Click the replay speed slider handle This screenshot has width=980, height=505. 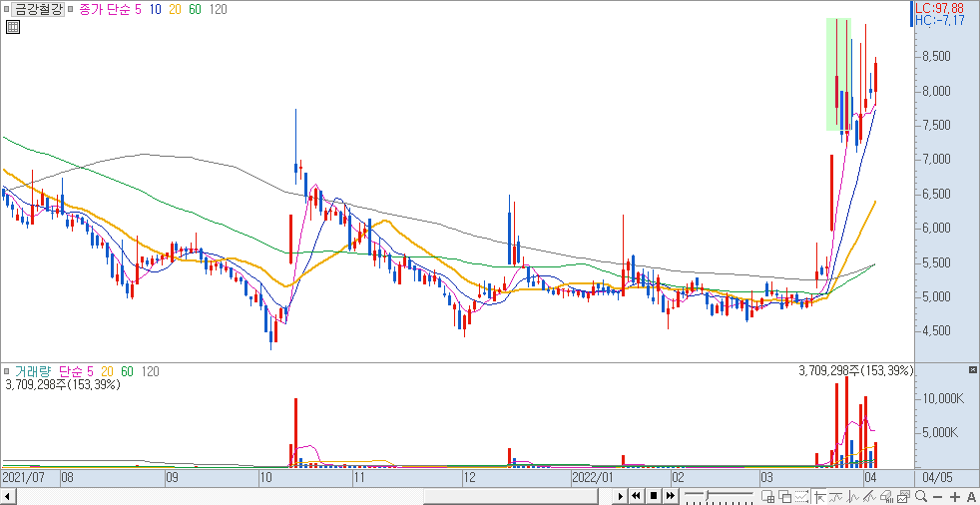click(707, 496)
